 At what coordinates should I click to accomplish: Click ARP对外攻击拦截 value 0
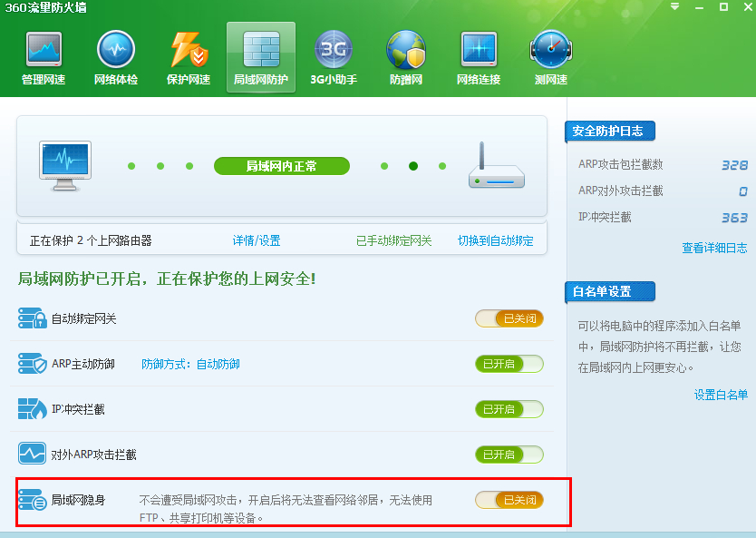(x=743, y=191)
